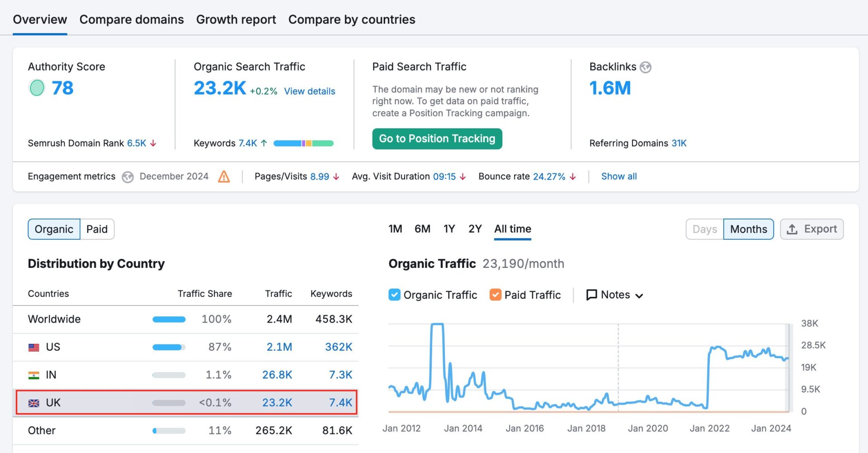868x453 pixels.
Task: Expand the Notes dropdown chevron
Action: pos(639,296)
